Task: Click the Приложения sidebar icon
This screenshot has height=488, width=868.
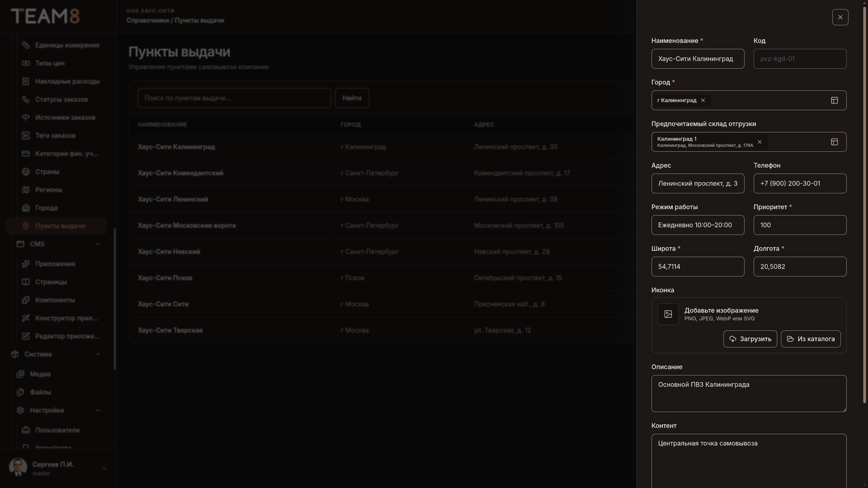Action: [x=25, y=264]
